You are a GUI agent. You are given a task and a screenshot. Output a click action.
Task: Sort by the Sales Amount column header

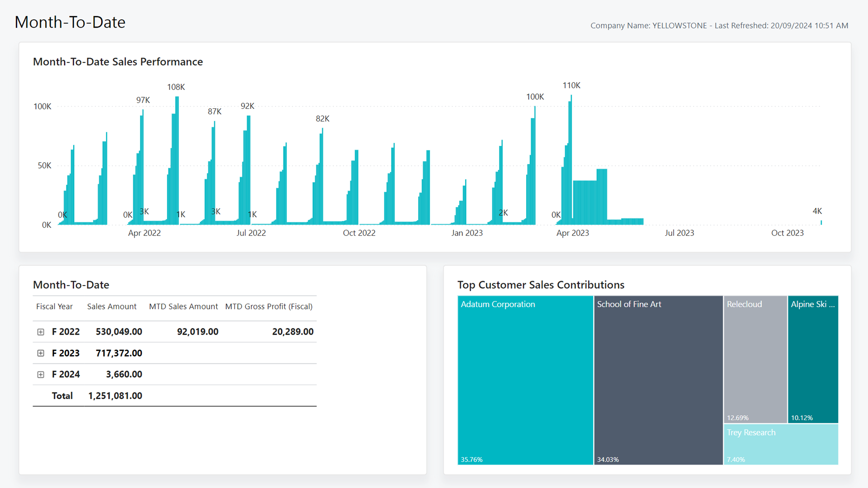111,306
